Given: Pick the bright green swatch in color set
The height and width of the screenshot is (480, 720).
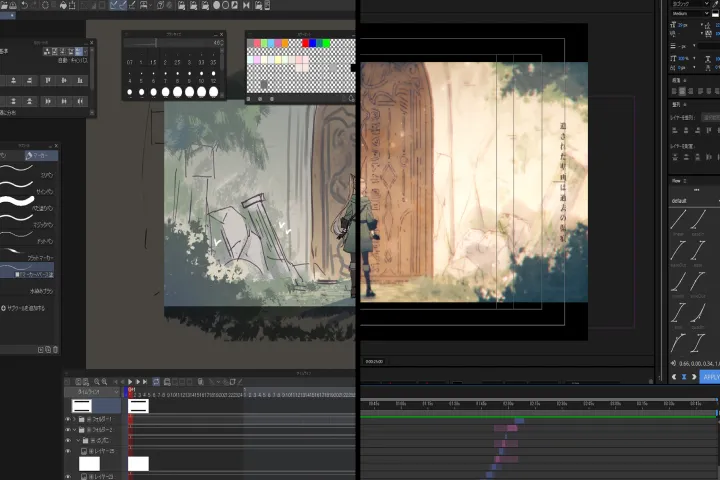Looking at the screenshot, I should (x=326, y=43).
